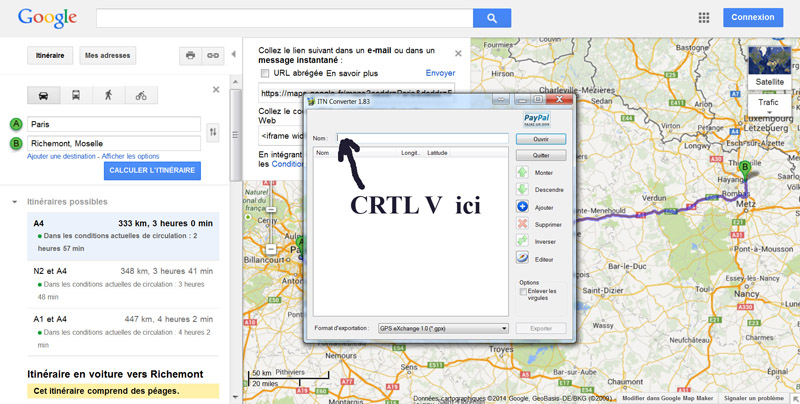Open Format d'exportation dropdown
The image size is (800, 404).
click(x=443, y=329)
